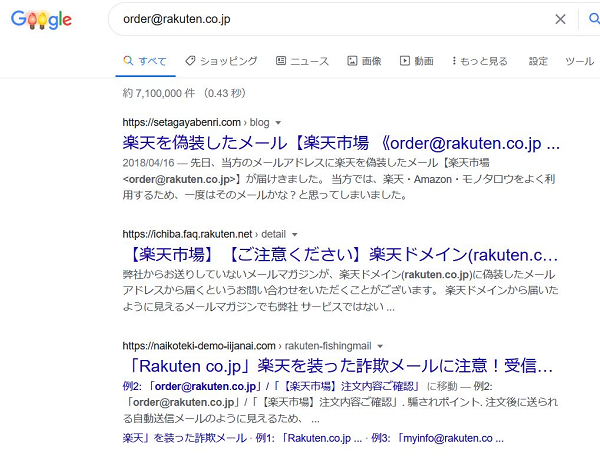Viewport: 600px width, 474px height.
Task: Switch to the ニュース tab
Action: point(302,61)
